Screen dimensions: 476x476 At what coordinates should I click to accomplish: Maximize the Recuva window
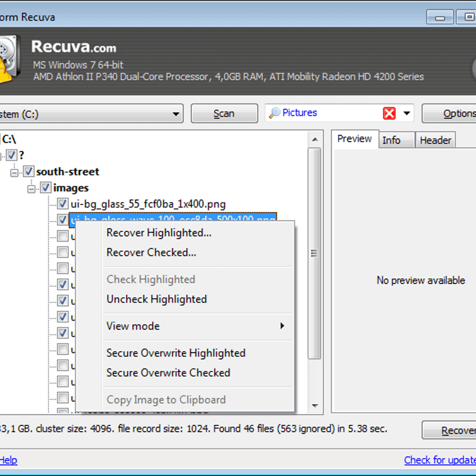[x=467, y=17]
